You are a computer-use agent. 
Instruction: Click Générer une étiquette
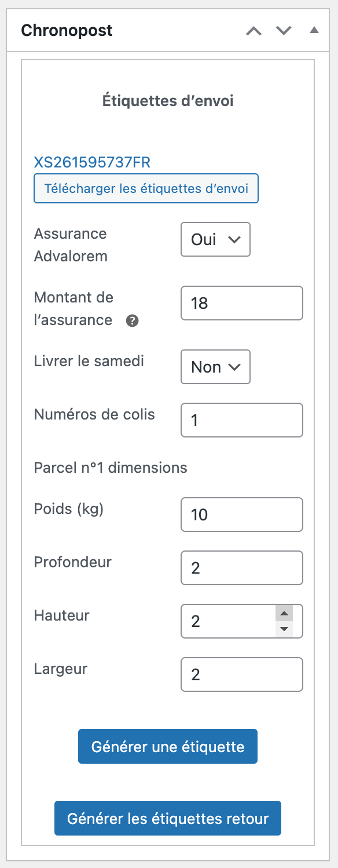click(167, 746)
